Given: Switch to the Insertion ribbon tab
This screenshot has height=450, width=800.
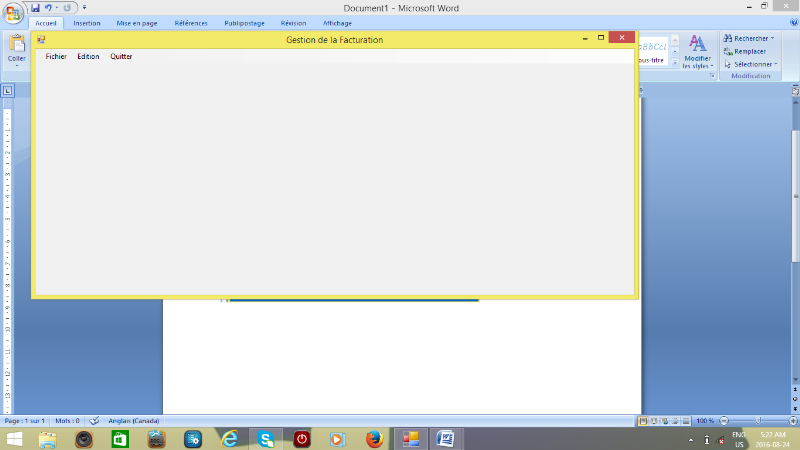Looking at the screenshot, I should pyautogui.click(x=87, y=23).
